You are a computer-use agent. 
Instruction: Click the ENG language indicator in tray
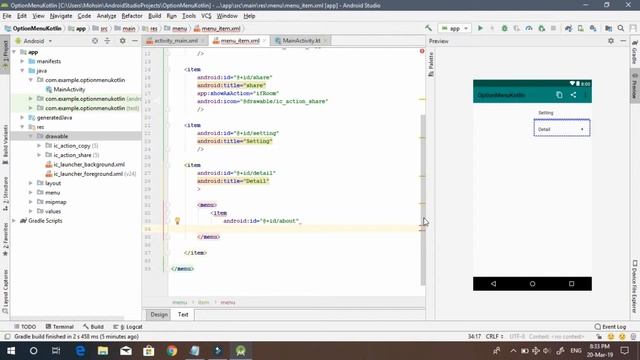[576, 351]
